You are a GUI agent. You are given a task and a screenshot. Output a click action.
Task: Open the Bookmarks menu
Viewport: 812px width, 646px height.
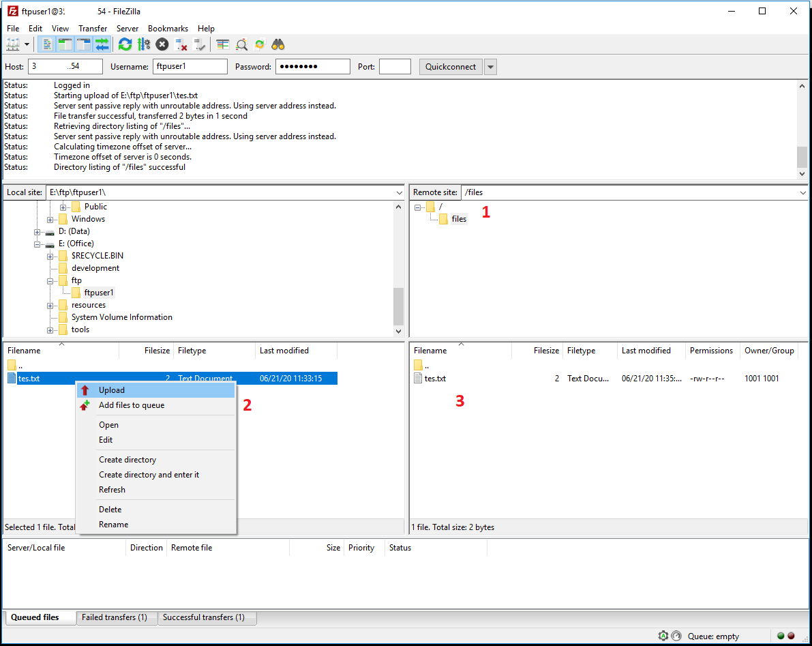click(168, 29)
